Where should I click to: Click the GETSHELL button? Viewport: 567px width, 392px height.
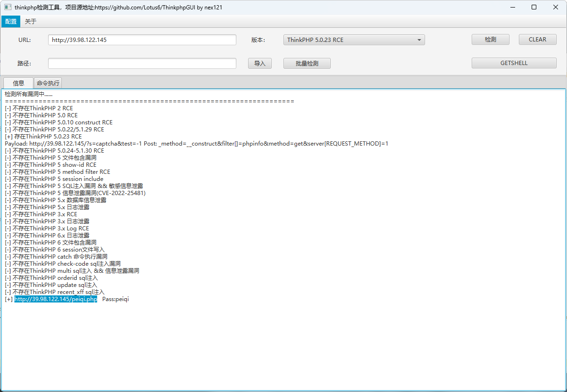[514, 63]
